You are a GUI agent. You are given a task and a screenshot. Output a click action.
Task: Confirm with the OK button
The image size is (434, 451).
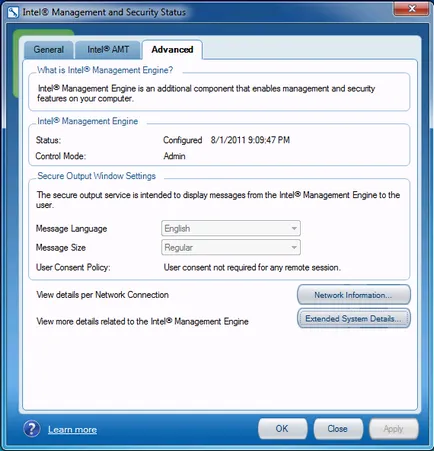282,429
